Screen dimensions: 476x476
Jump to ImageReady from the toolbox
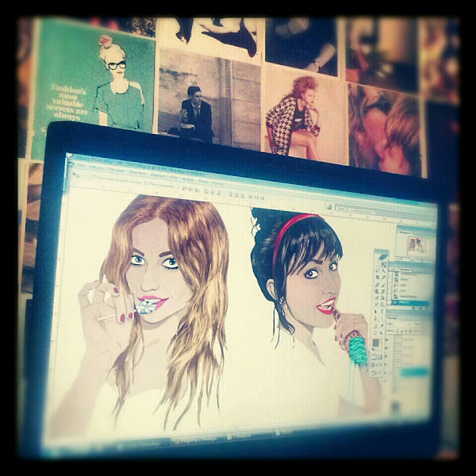coord(376,373)
